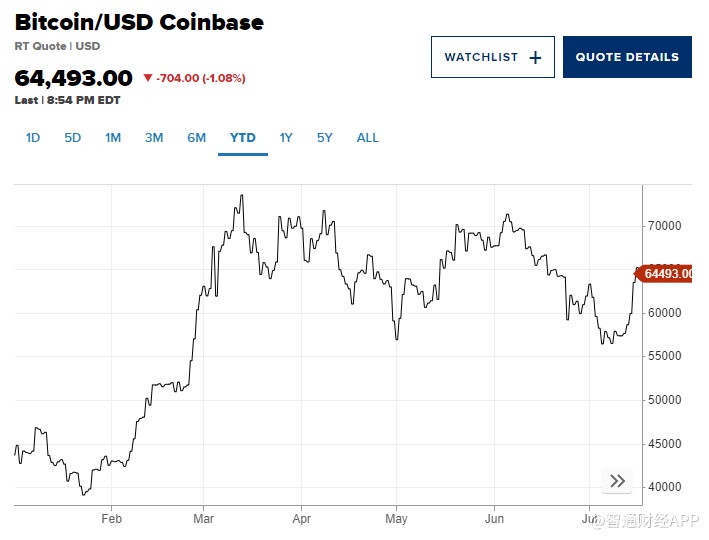
Task: View the 1Y price chart
Action: point(286,138)
